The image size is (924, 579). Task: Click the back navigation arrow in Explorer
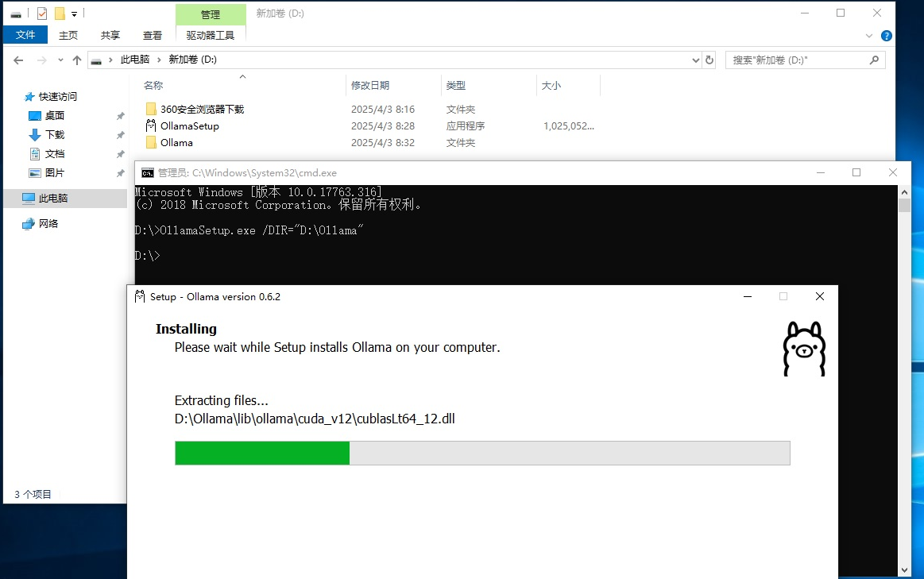pos(19,60)
